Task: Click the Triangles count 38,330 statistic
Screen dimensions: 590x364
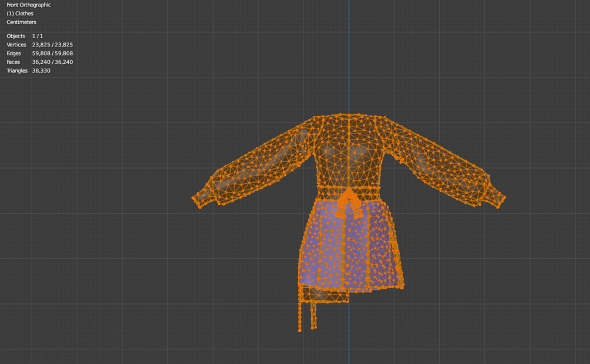Action: [x=28, y=71]
